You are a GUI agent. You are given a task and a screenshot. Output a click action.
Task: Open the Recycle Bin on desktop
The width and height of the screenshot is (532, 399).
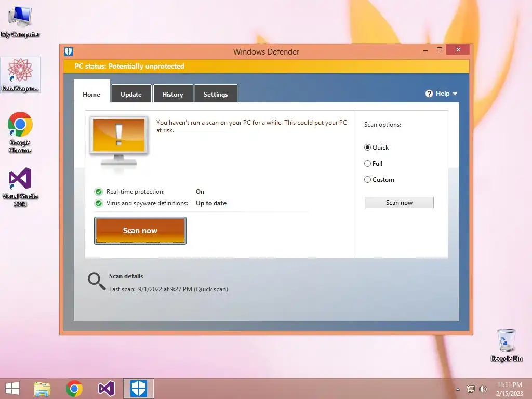pos(506,345)
